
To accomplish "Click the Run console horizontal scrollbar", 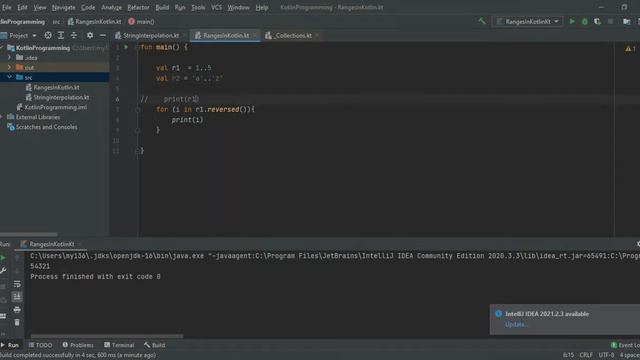I will coord(107,336).
